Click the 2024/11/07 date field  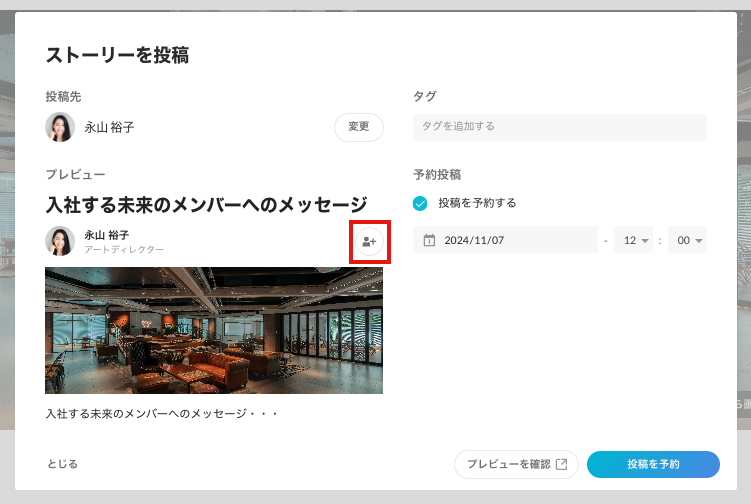(x=505, y=240)
